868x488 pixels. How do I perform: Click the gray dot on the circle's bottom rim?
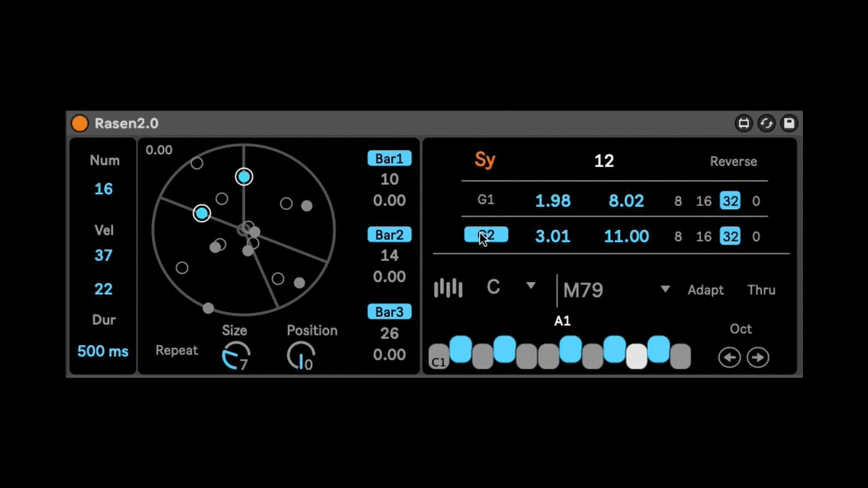click(x=208, y=308)
